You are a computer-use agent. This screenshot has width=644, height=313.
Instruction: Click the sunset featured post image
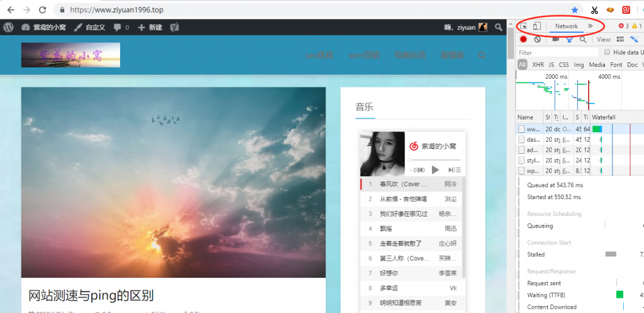(x=174, y=182)
